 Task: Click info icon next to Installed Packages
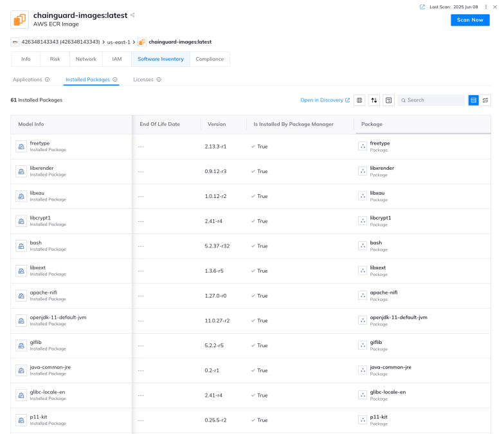tap(114, 80)
